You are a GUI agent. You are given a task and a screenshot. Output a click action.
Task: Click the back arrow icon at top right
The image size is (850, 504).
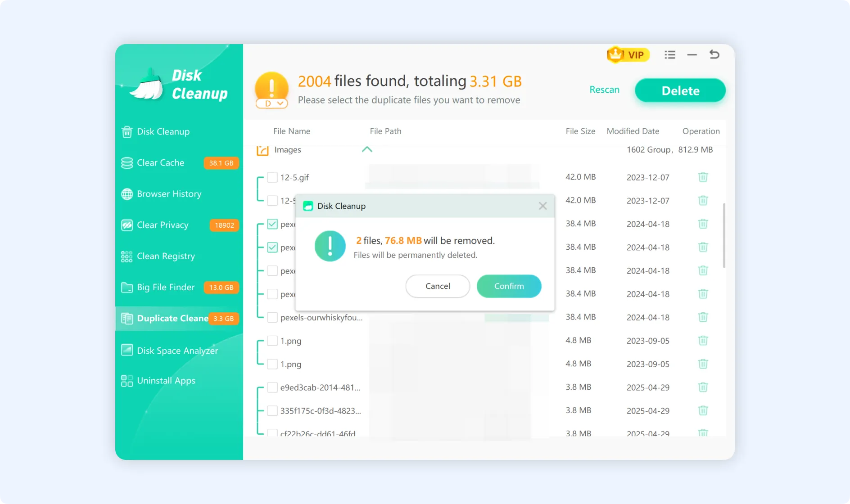(x=714, y=55)
